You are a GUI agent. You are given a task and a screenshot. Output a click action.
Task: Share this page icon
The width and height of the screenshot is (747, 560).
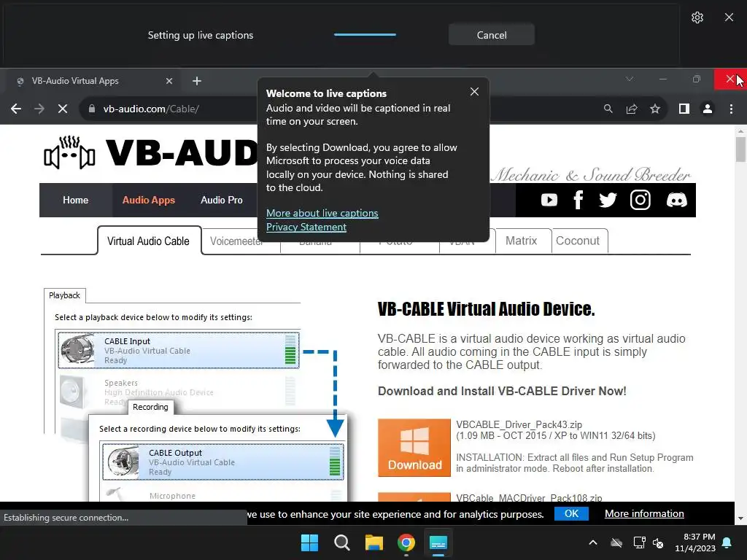pyautogui.click(x=632, y=109)
